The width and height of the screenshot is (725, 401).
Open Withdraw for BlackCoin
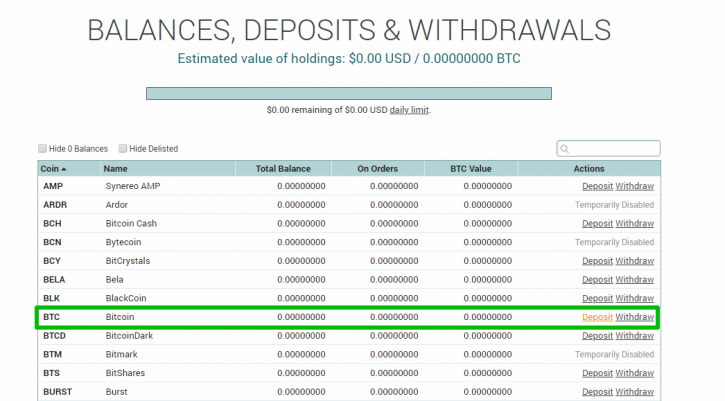click(x=634, y=298)
